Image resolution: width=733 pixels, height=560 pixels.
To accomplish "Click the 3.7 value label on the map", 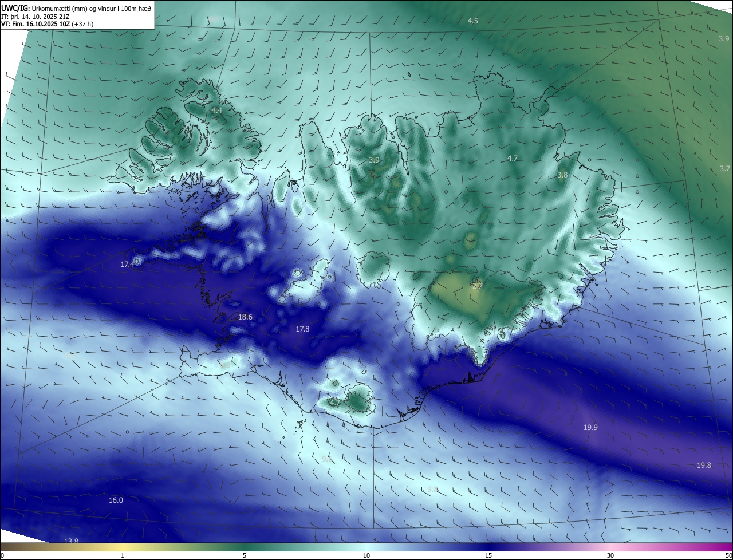I will (x=724, y=168).
